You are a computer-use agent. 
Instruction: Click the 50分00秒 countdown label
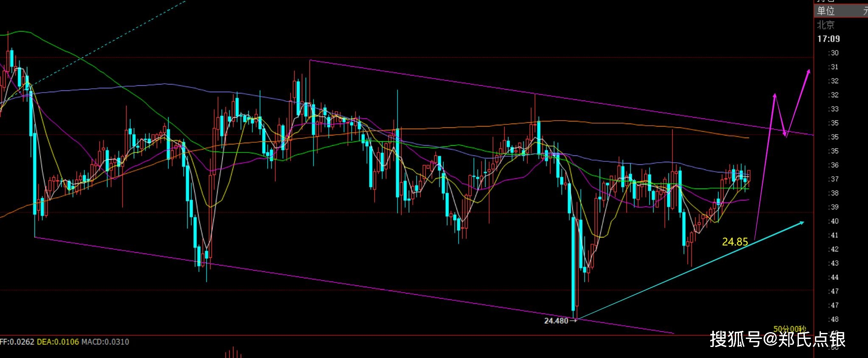tap(790, 329)
